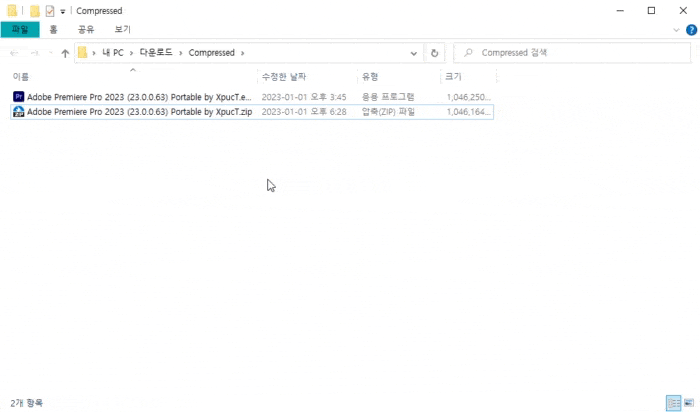Maximize the Compressed window

[651, 11]
